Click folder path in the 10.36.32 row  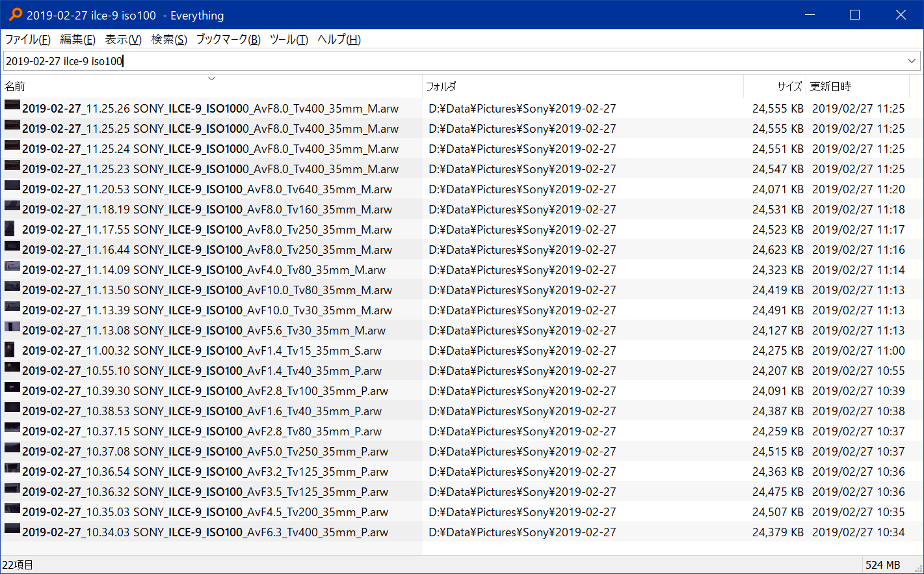click(522, 492)
